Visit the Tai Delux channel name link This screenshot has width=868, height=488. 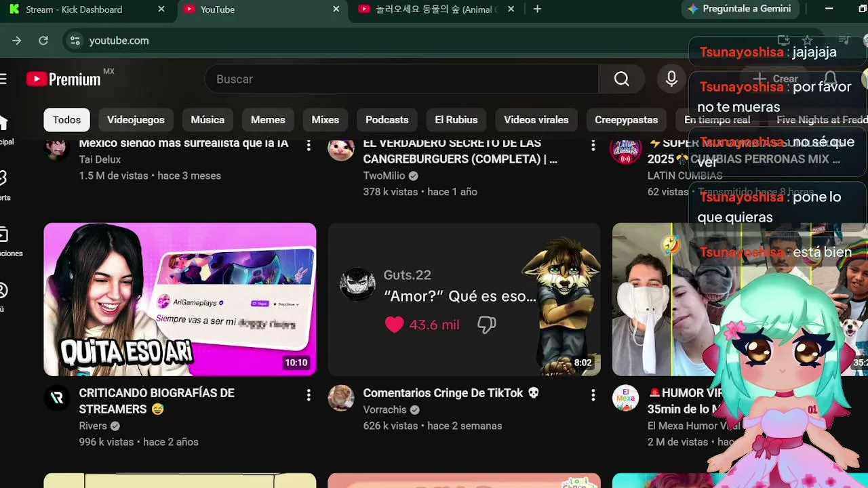[x=100, y=159]
